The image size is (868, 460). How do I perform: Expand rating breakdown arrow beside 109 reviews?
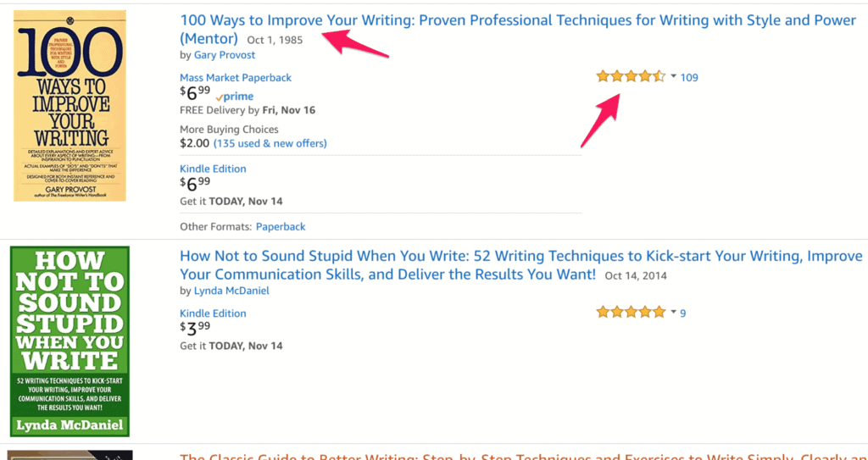coord(673,76)
